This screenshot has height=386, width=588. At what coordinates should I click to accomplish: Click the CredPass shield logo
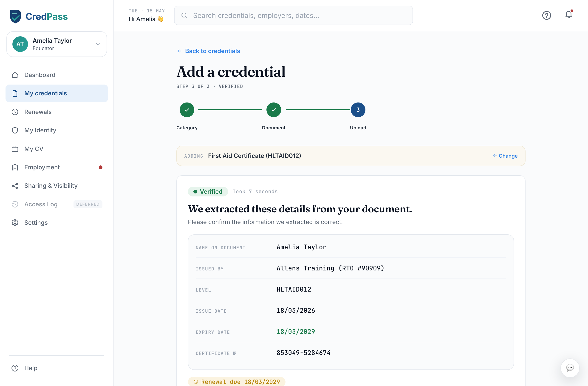(x=15, y=16)
